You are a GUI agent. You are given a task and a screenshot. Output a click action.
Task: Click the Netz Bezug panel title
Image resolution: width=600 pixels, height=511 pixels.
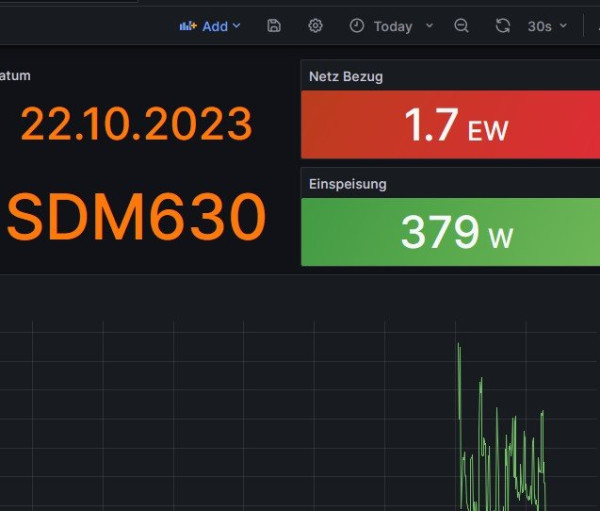coord(346,76)
